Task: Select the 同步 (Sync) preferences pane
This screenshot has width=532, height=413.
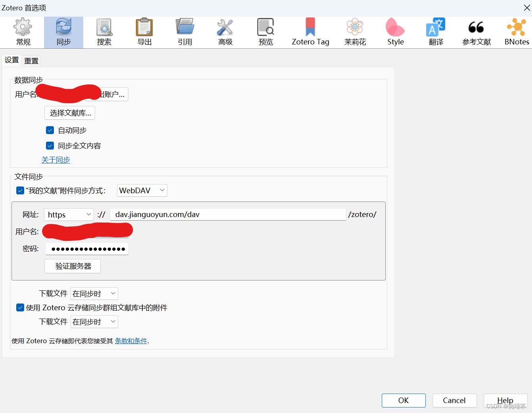Action: tap(63, 33)
